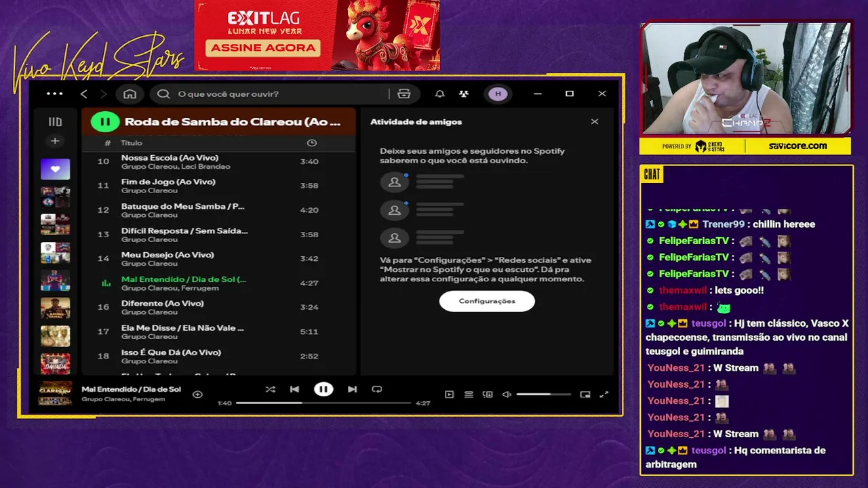Screen dimensions: 868x488
Task: Go forward with the right arrow
Action: click(104, 94)
